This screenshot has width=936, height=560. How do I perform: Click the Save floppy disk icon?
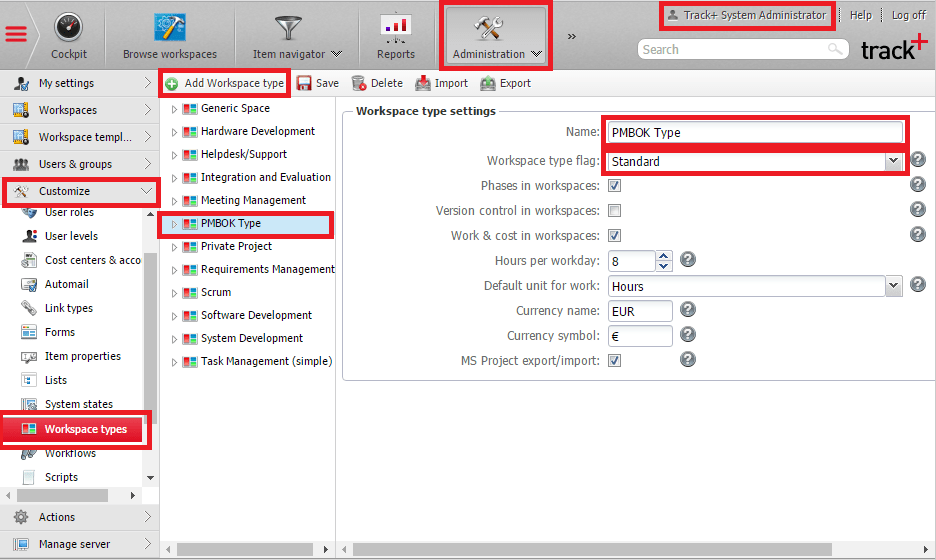tap(304, 83)
